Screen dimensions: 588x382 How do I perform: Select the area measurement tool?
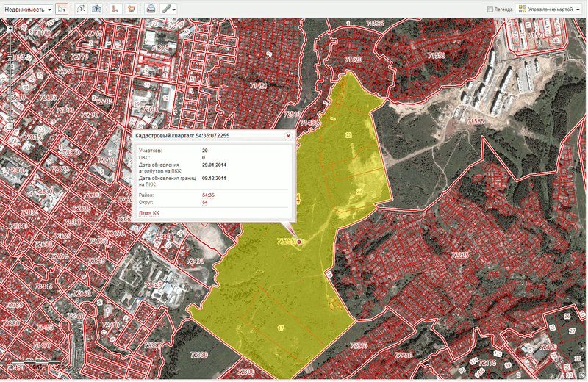point(131,9)
